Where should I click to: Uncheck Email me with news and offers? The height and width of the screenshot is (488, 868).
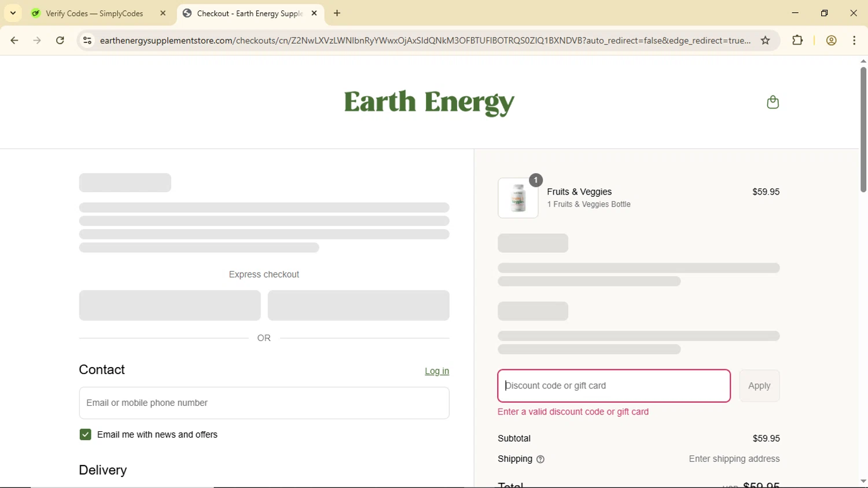coord(86,435)
